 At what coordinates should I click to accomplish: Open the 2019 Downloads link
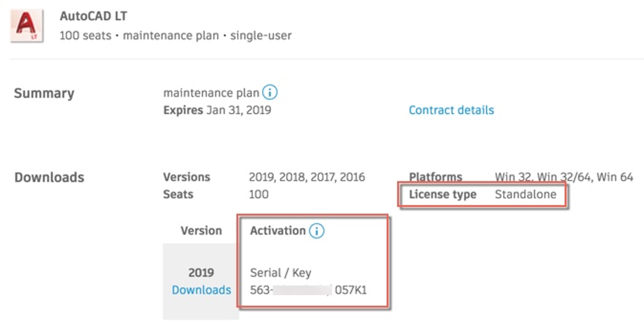201,290
